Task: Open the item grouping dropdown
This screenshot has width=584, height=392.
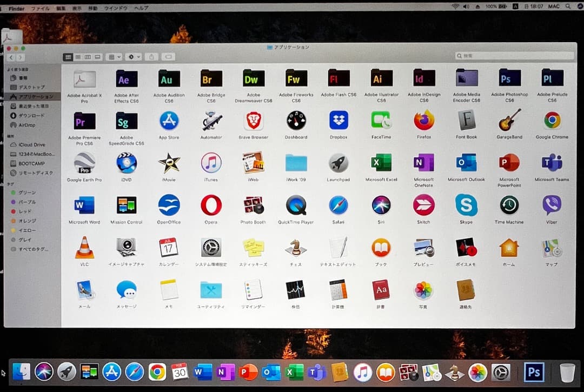Action: pos(114,57)
